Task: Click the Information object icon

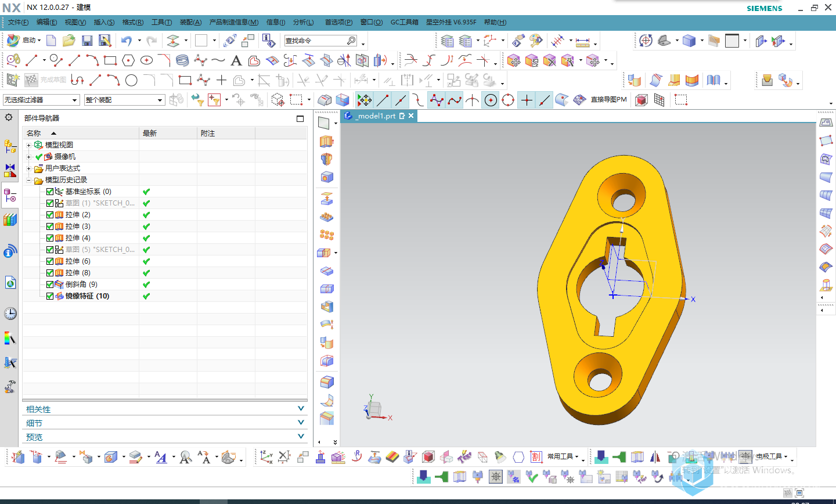Action: pos(268,41)
